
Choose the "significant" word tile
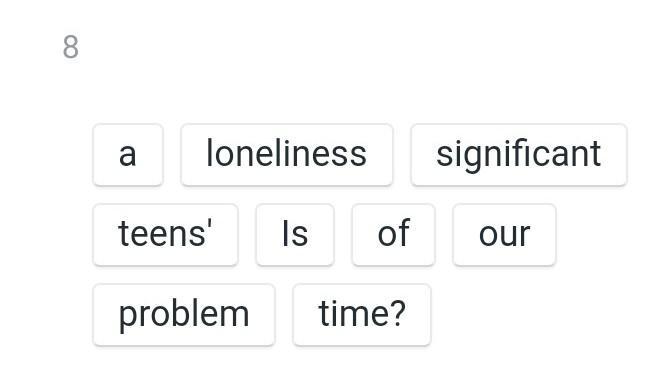click(x=519, y=155)
